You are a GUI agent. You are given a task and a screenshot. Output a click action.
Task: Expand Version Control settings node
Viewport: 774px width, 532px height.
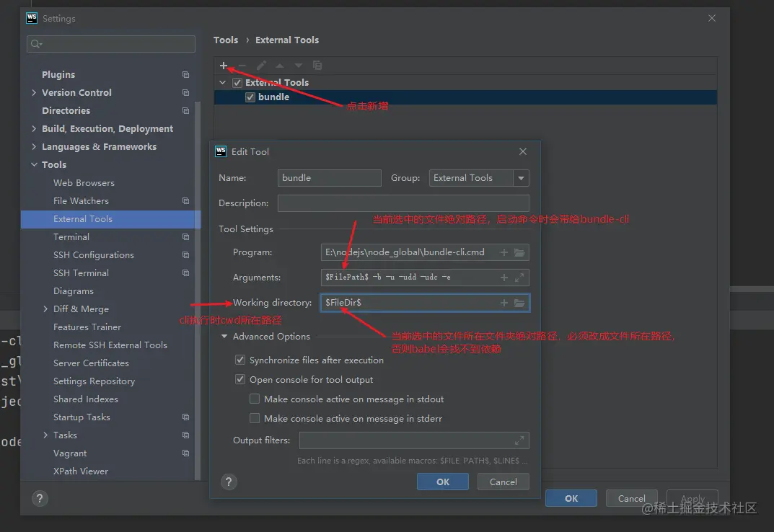34,93
